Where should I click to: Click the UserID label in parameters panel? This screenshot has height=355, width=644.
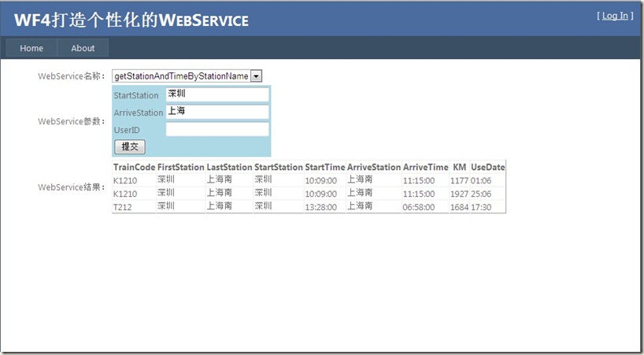click(x=127, y=130)
